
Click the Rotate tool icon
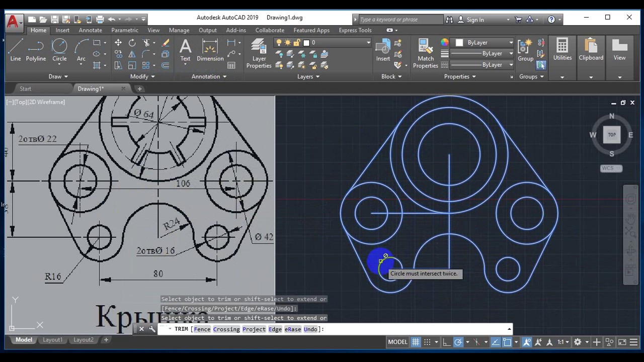click(132, 43)
